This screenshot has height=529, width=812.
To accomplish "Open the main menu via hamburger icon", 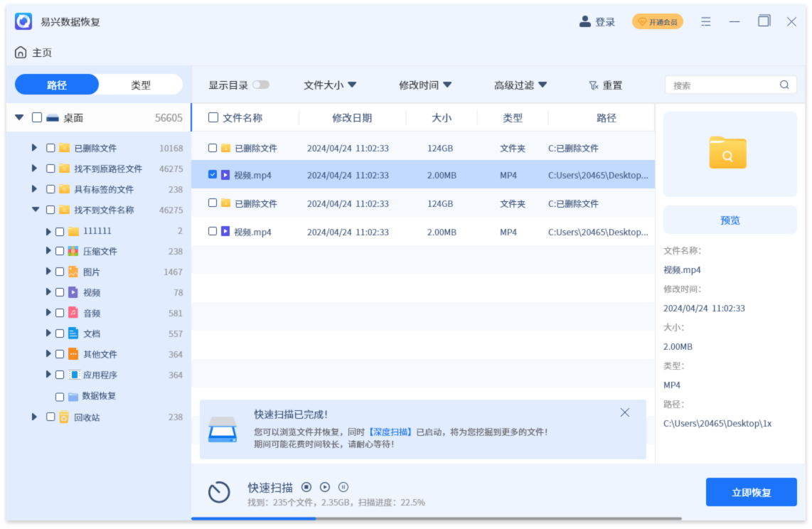I will (x=705, y=21).
